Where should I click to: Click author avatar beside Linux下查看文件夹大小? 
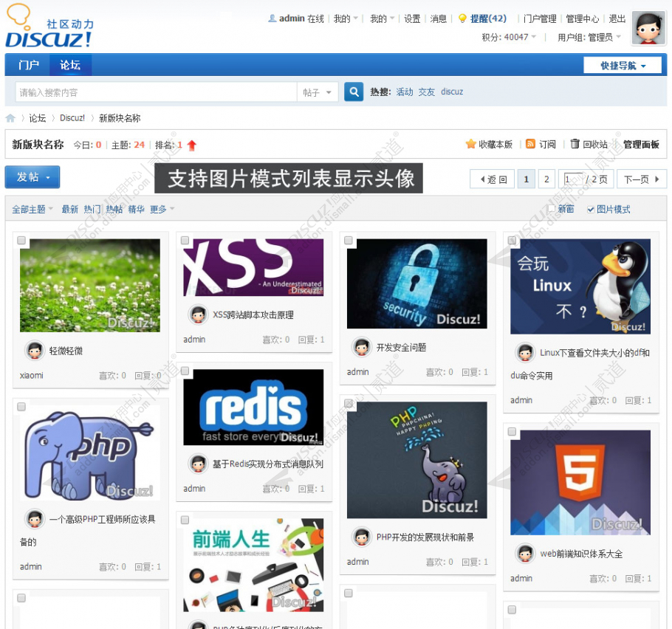point(525,353)
